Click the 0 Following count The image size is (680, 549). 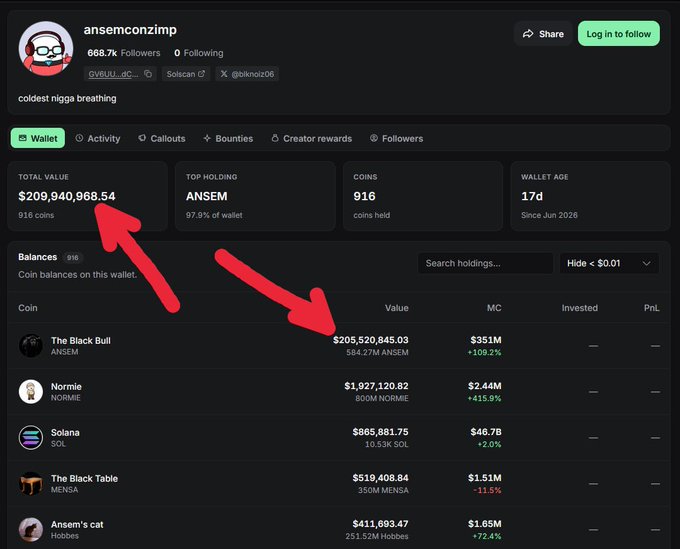click(199, 53)
